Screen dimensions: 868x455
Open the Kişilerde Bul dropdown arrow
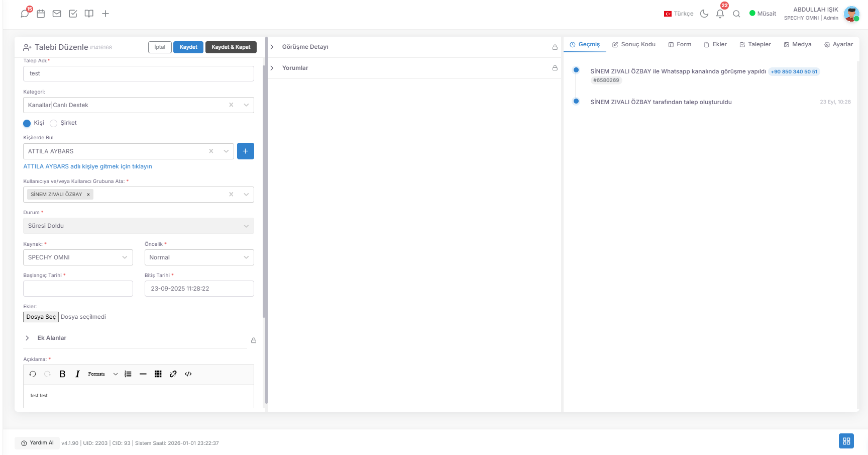226,151
